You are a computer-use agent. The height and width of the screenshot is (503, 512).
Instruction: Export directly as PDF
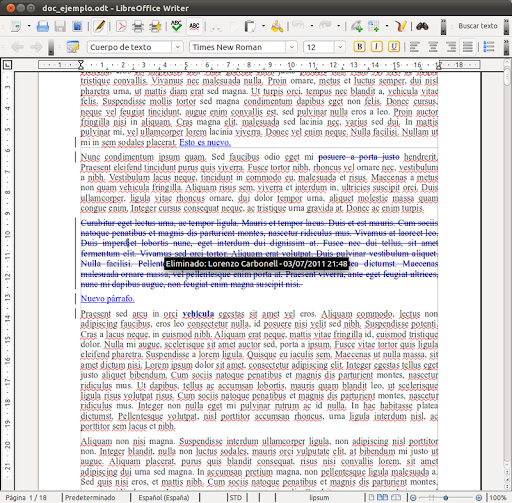[121, 26]
